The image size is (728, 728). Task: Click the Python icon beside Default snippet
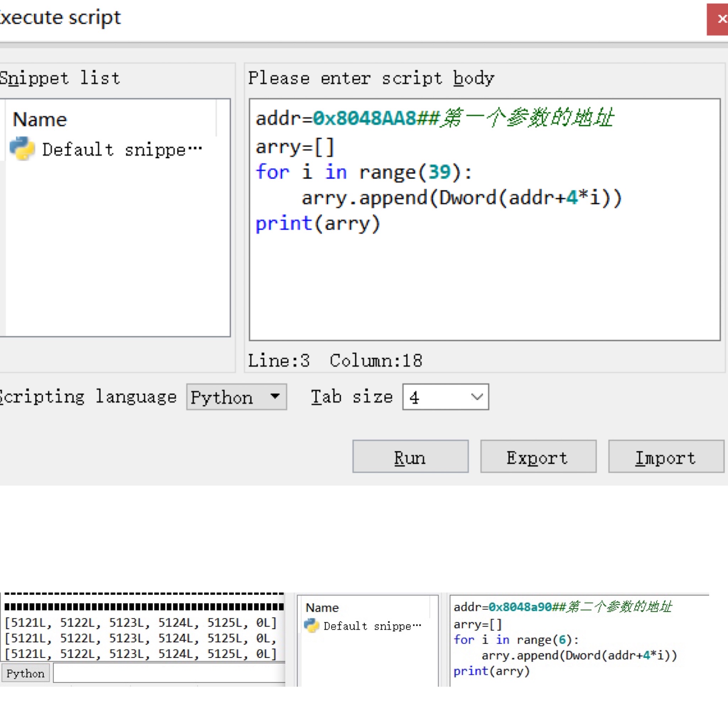[22, 149]
